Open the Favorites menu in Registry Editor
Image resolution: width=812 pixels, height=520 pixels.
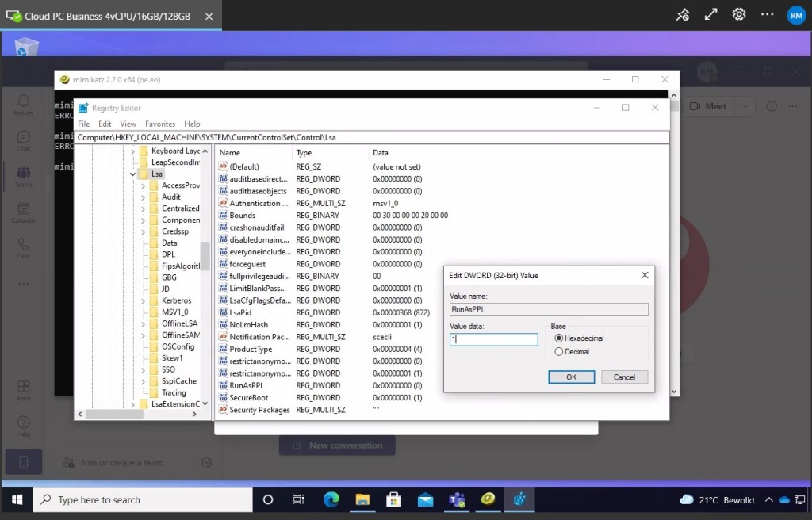point(160,124)
